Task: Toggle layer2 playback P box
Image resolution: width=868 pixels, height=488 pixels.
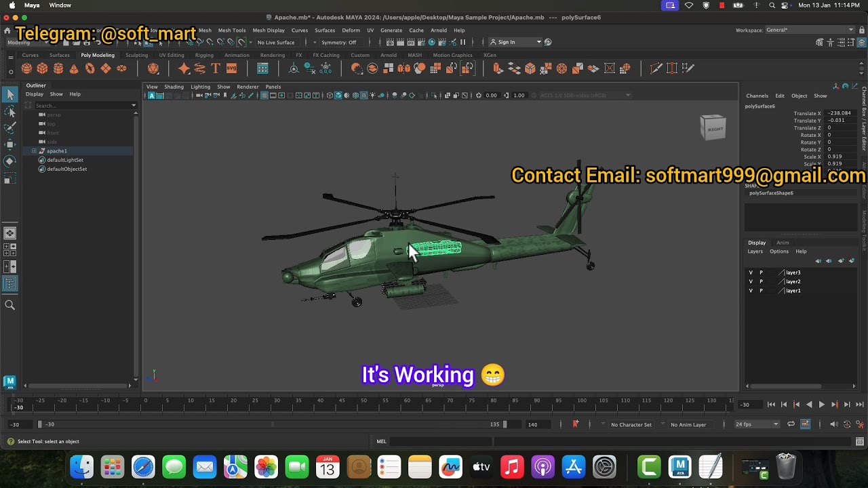Action: 761,281
